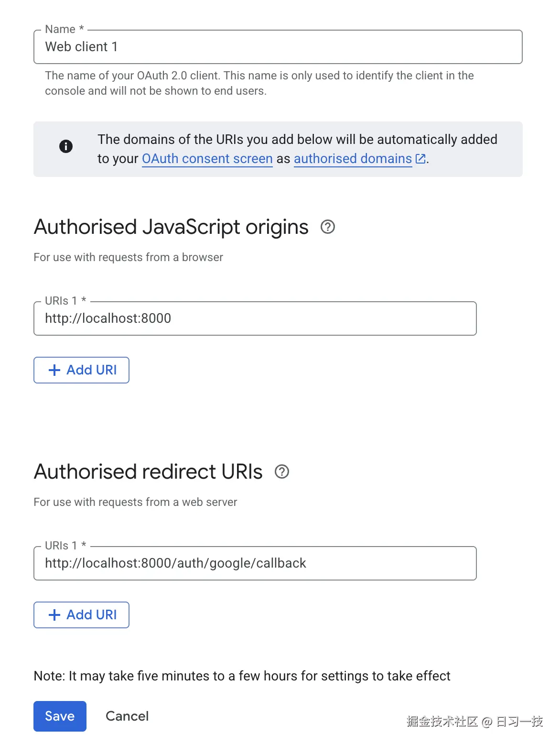Open the authorised domains link

tap(353, 159)
